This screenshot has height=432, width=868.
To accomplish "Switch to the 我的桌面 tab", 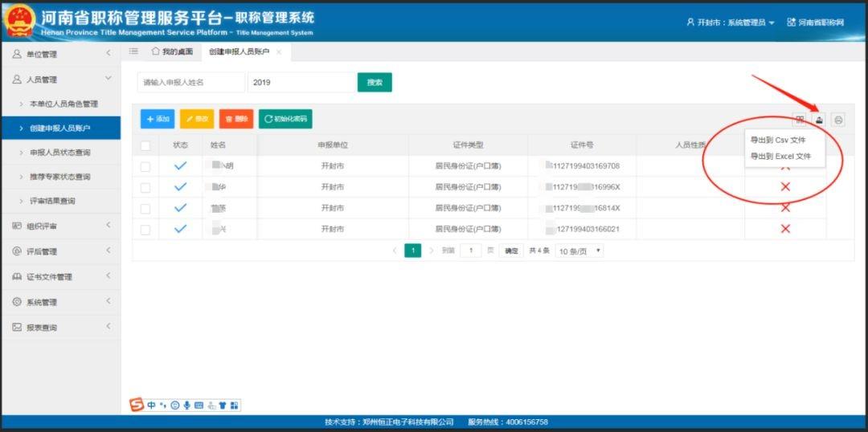I will click(172, 52).
